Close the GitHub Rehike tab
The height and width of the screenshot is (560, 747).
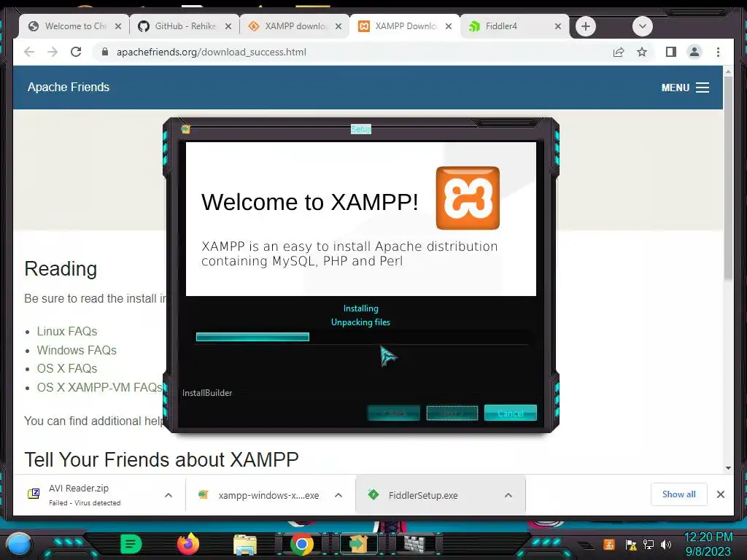tap(228, 26)
